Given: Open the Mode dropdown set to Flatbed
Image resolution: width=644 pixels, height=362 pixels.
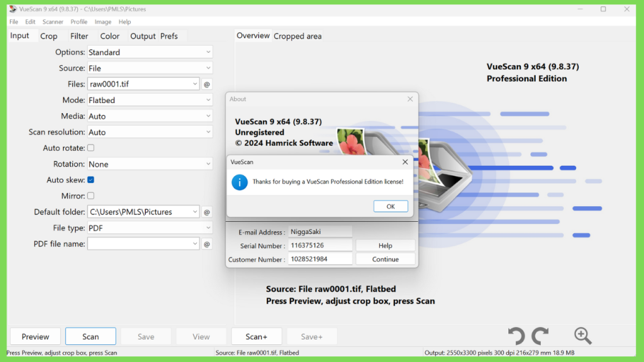Looking at the screenshot, I should pos(150,100).
